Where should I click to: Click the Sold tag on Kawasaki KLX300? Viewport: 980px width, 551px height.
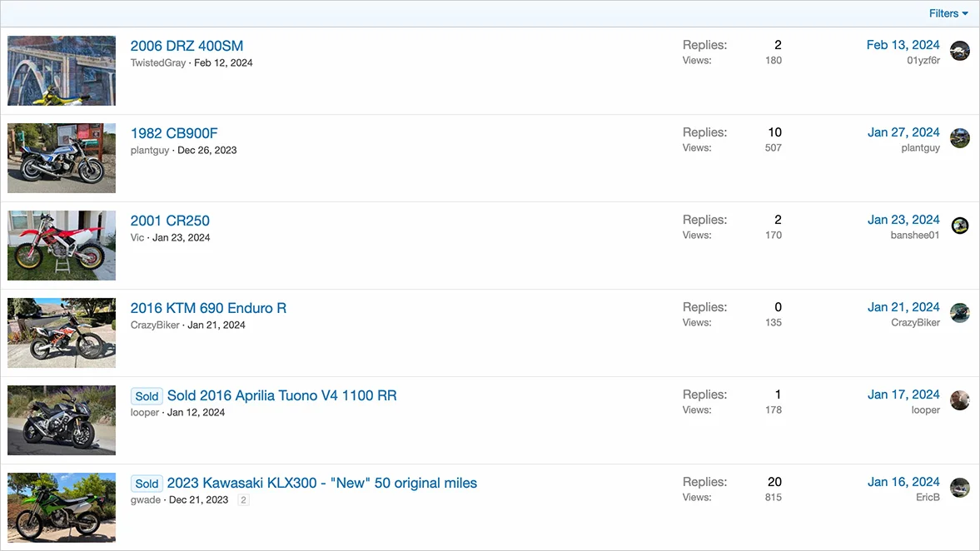click(x=147, y=484)
